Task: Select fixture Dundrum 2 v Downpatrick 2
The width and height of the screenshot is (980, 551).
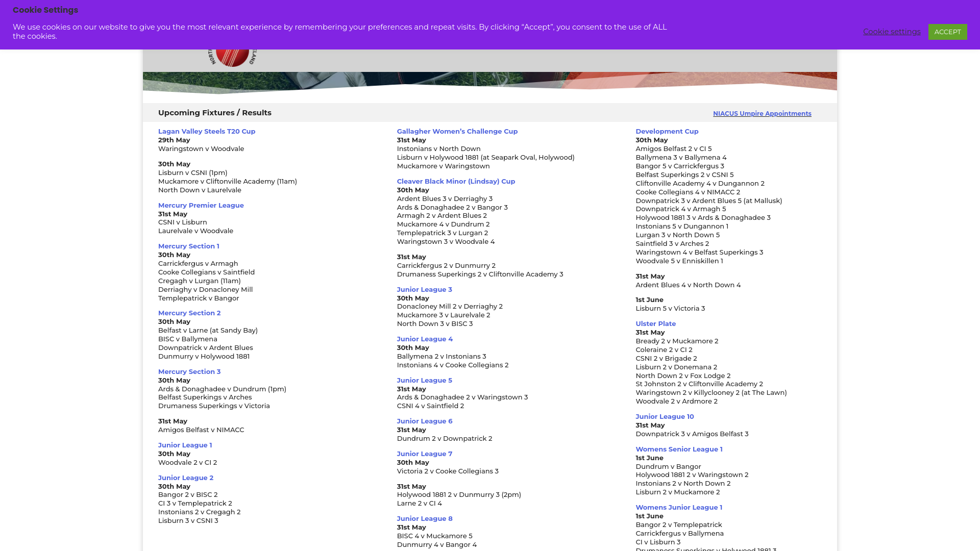Action: [x=445, y=438]
